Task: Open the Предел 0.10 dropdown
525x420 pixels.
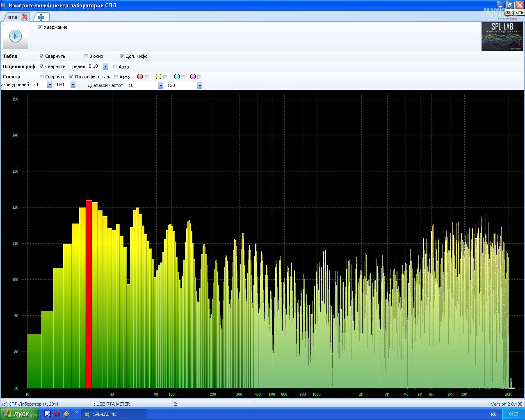Action: (x=105, y=66)
